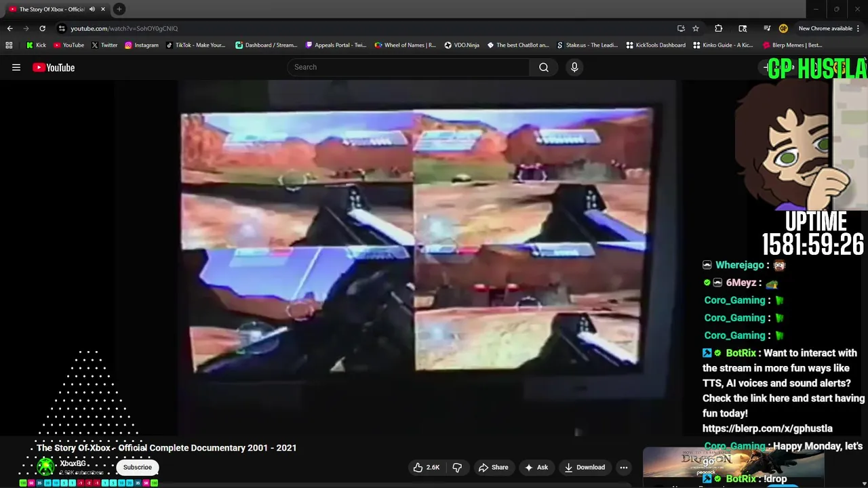Reload the current page
Screen dimensions: 868x488
(42, 28)
